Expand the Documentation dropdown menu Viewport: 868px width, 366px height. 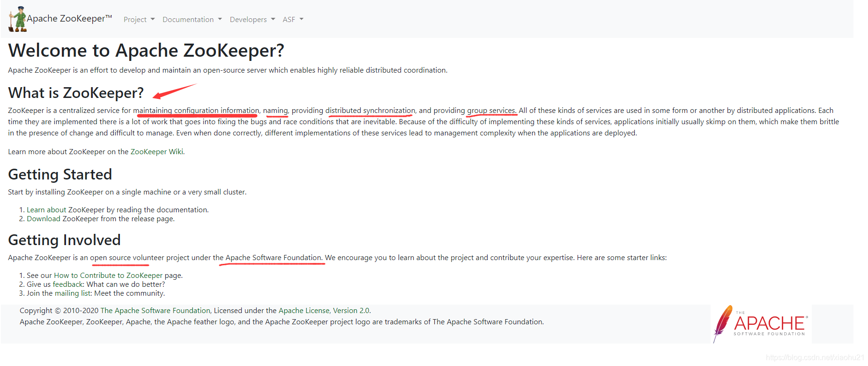[x=192, y=20]
